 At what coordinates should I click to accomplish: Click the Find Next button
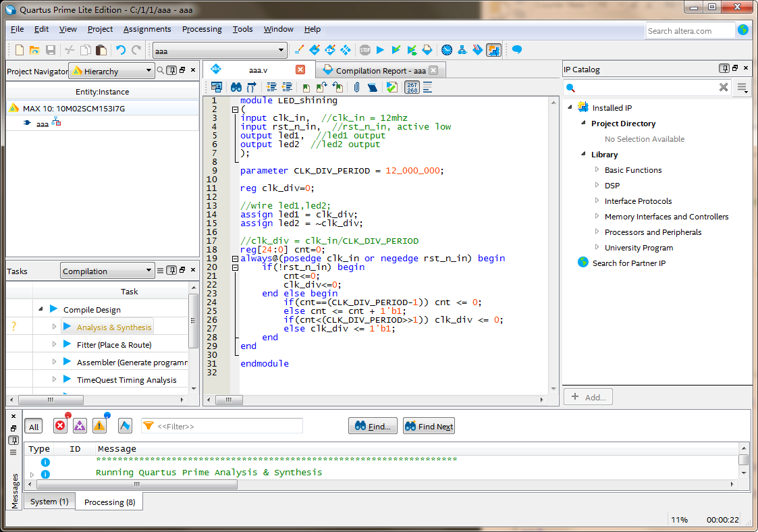tap(429, 426)
